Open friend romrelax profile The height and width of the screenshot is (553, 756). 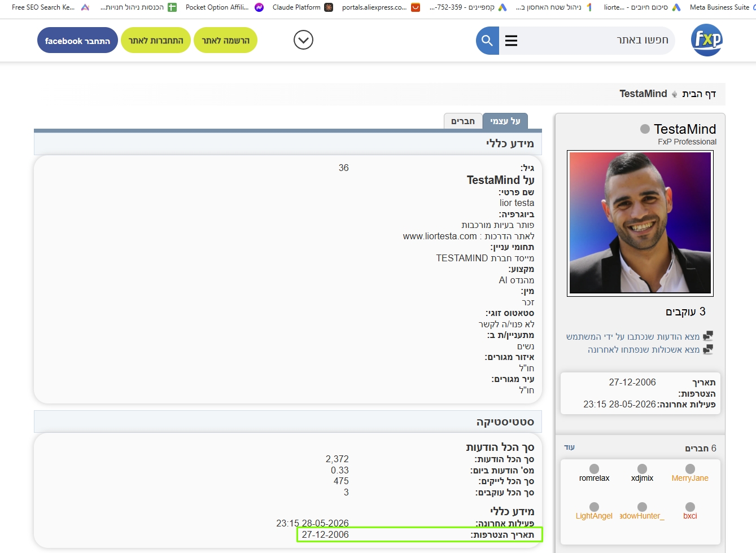[x=594, y=478]
